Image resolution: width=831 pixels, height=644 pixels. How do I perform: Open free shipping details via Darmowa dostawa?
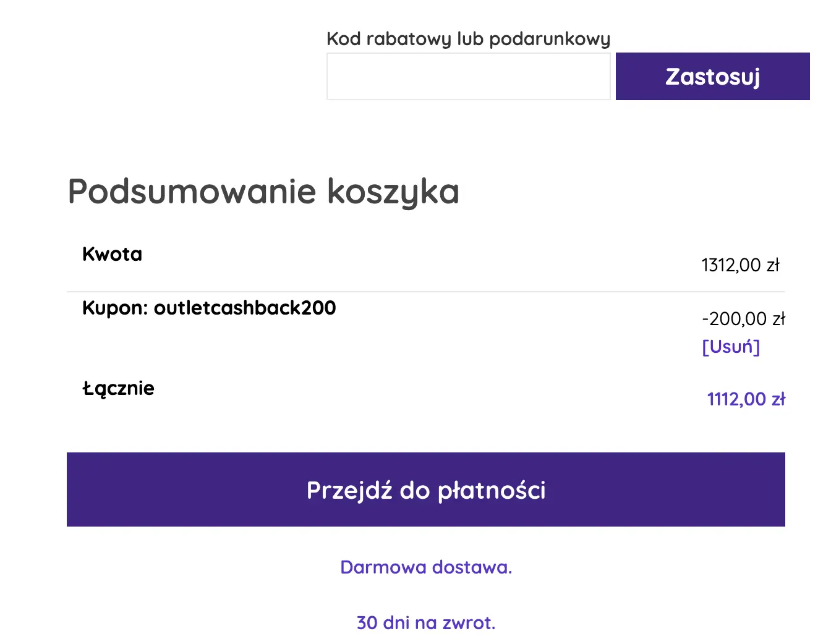point(425,567)
